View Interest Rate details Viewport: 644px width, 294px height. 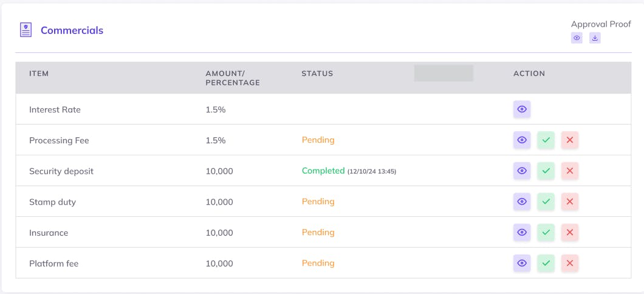pyautogui.click(x=522, y=109)
